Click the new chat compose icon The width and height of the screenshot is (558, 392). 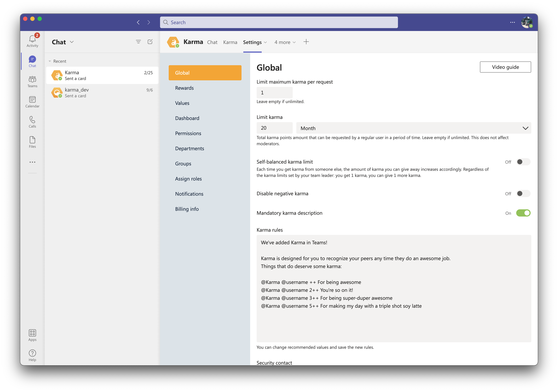tap(150, 42)
